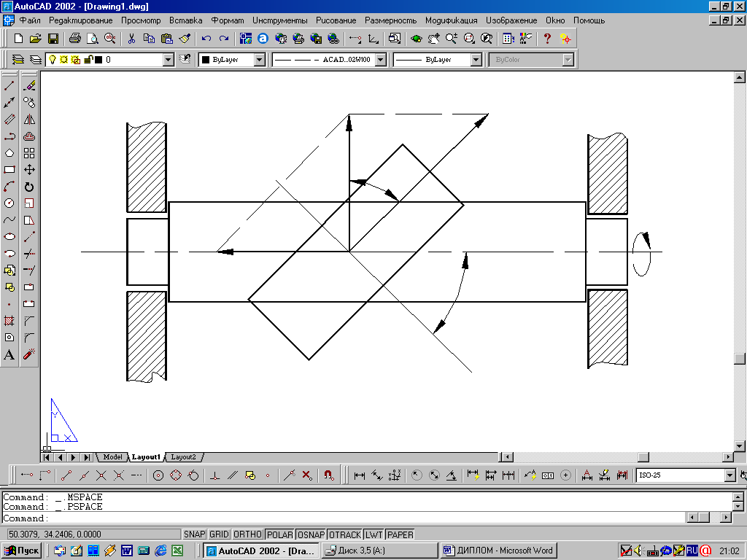Select the Hatch tool
Viewport: 747px width, 560px height.
coord(9,321)
